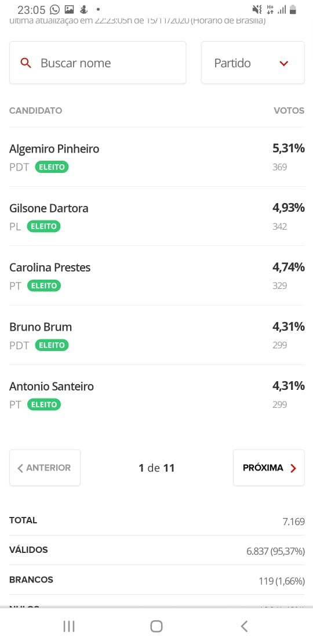Select candidate Bruno Brum row
This screenshot has height=644, width=313.
[x=156, y=335]
